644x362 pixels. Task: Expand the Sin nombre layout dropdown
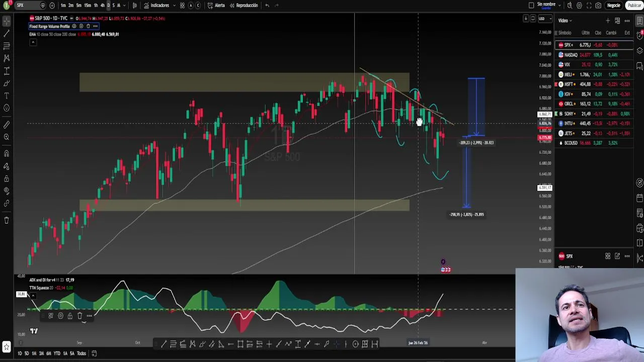(559, 6)
